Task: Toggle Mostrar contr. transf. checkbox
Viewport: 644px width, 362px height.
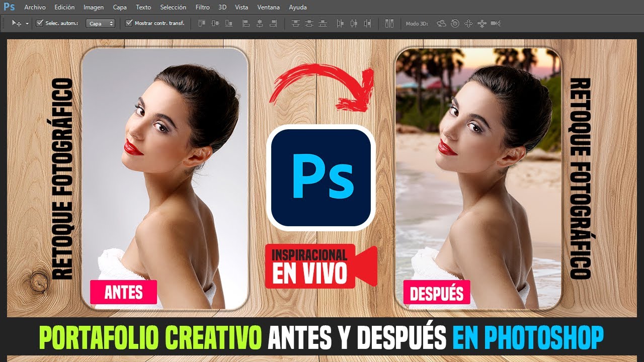Action: 129,23
